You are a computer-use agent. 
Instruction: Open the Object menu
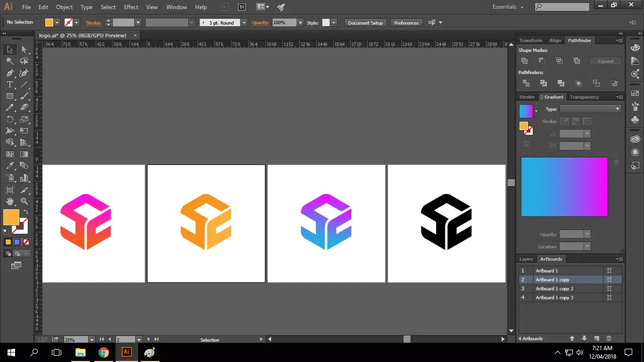64,7
